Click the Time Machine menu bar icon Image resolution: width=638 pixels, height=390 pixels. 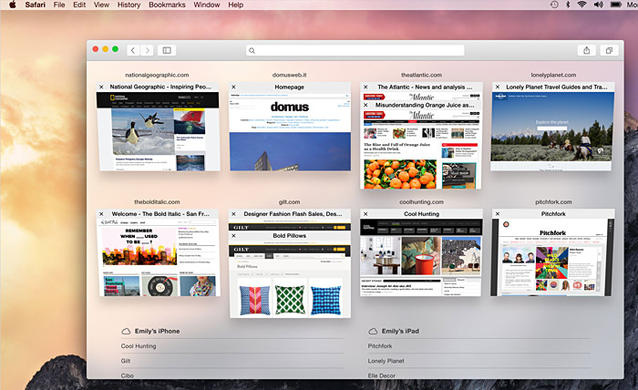coord(554,5)
